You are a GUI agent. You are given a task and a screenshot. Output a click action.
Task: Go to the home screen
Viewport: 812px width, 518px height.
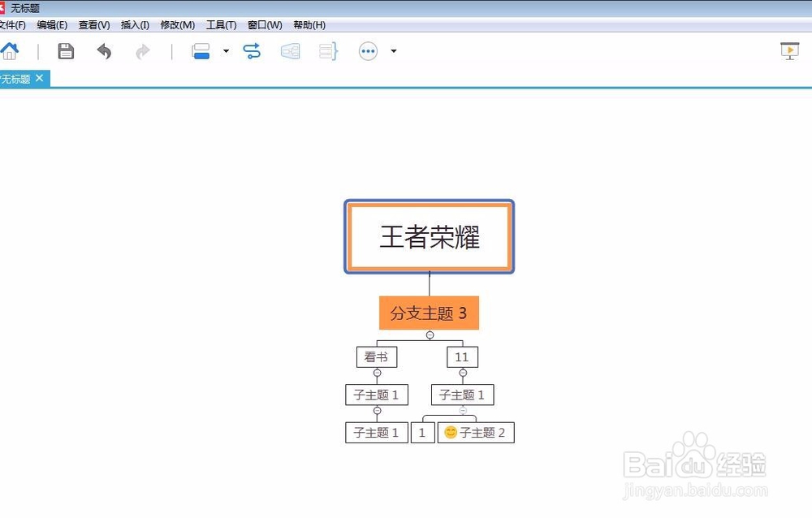[10, 50]
